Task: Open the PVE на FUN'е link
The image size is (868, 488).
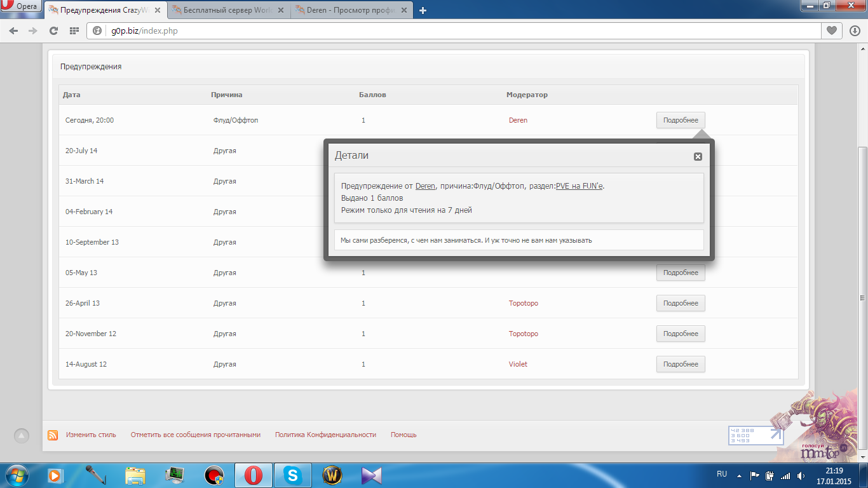Action: [x=579, y=186]
